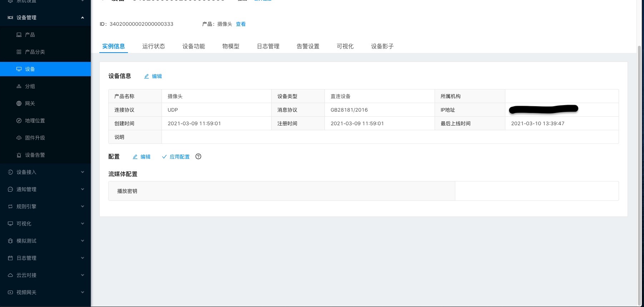Switch to the 运行状态 tab
The width and height of the screenshot is (644, 307).
(x=153, y=46)
